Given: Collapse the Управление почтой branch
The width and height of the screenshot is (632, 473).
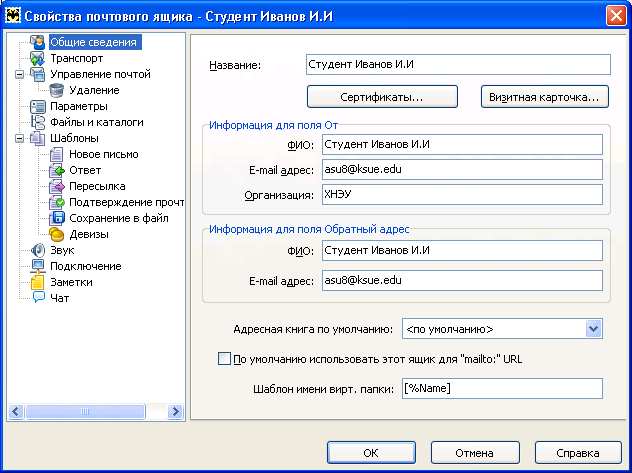Looking at the screenshot, I should [x=19, y=75].
